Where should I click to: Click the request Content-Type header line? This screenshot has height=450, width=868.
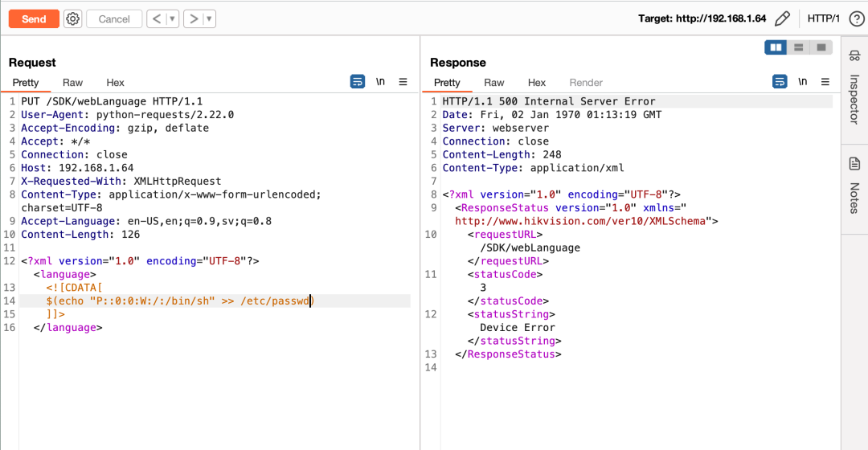click(x=171, y=201)
